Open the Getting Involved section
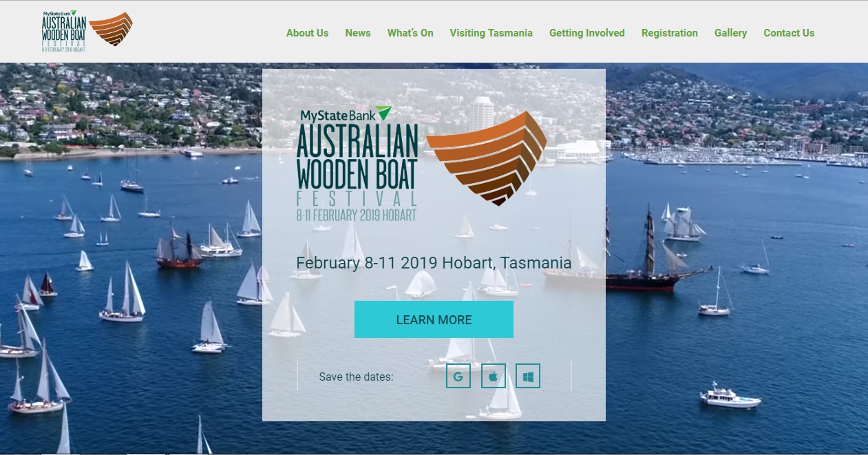The height and width of the screenshot is (455, 868). coord(586,33)
